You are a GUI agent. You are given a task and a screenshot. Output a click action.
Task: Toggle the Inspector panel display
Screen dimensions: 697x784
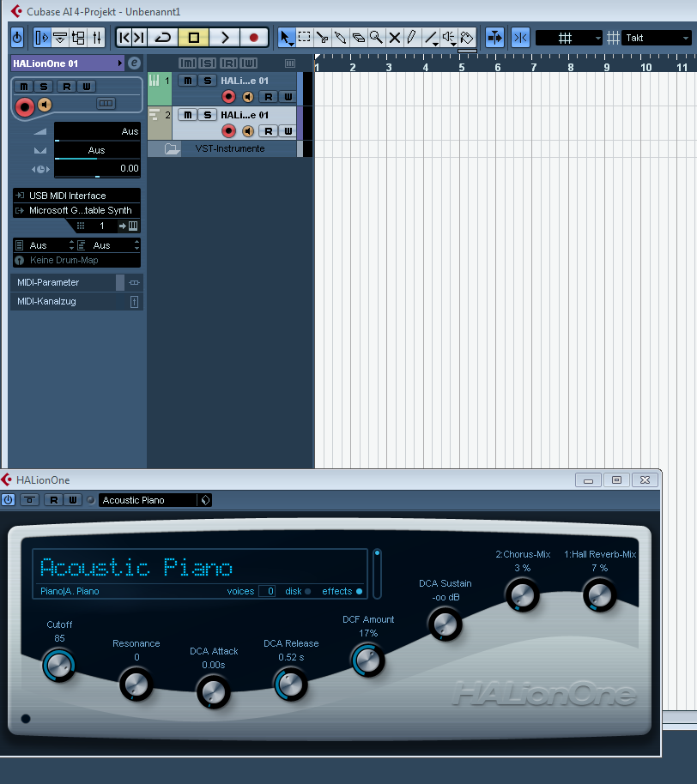click(x=41, y=38)
